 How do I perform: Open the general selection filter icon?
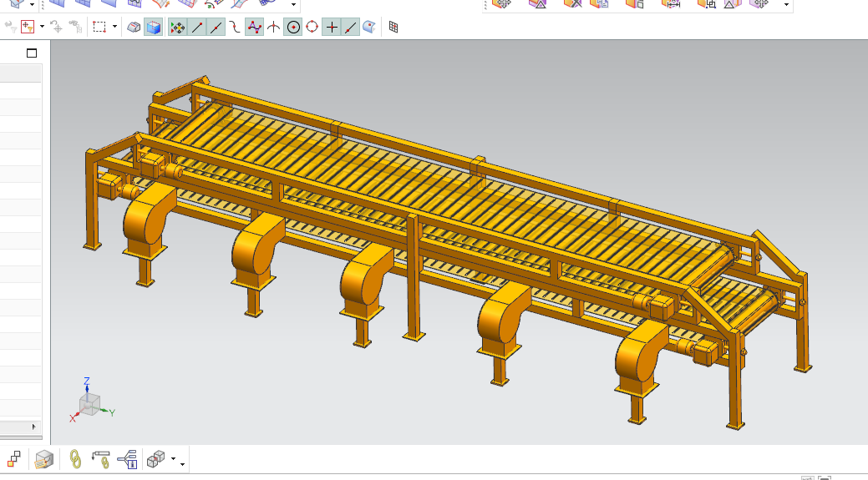[27, 27]
